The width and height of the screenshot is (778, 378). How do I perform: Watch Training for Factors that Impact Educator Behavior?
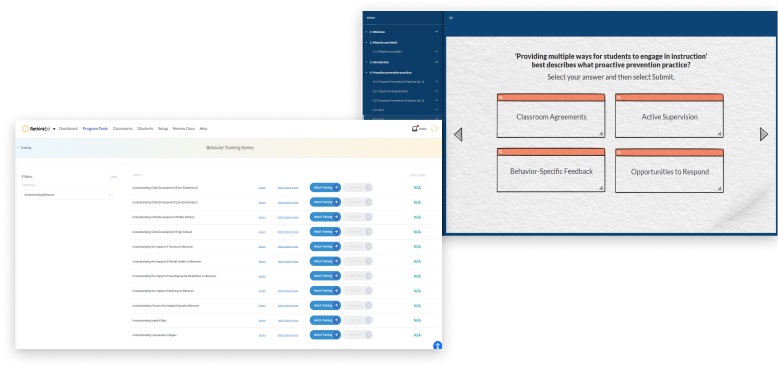click(325, 306)
